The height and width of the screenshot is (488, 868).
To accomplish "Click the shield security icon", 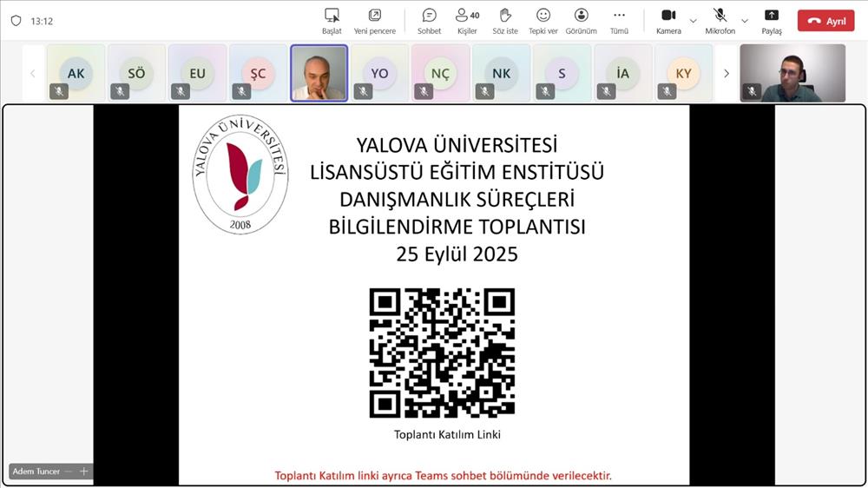I will click(x=16, y=21).
